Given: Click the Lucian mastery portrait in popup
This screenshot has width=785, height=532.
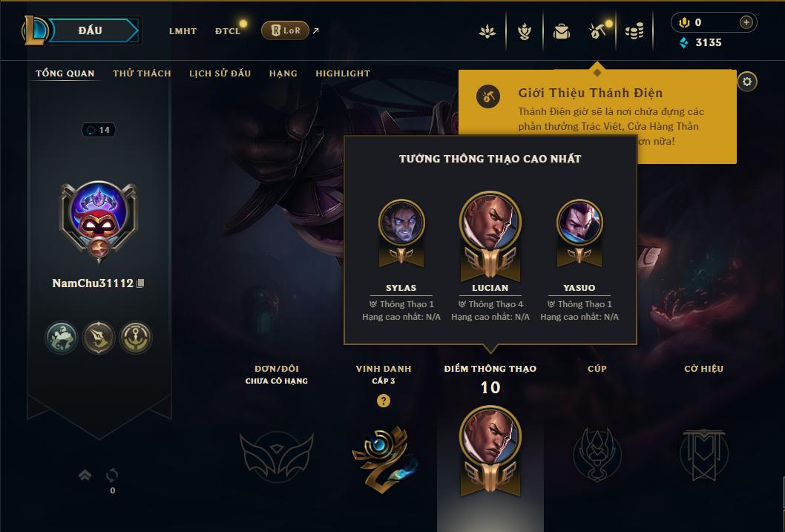Looking at the screenshot, I should click(490, 222).
